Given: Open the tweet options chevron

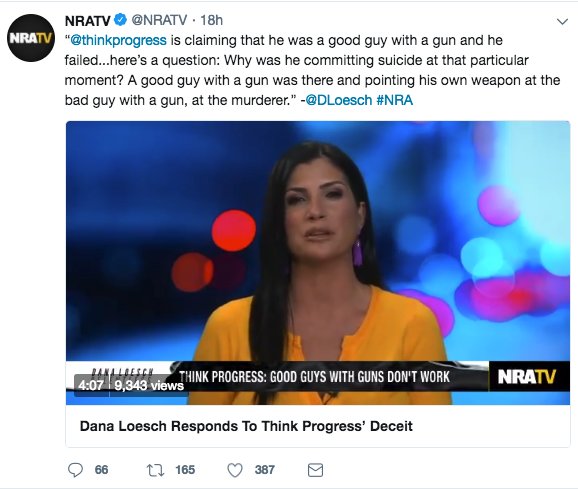Looking at the screenshot, I should tap(562, 21).
